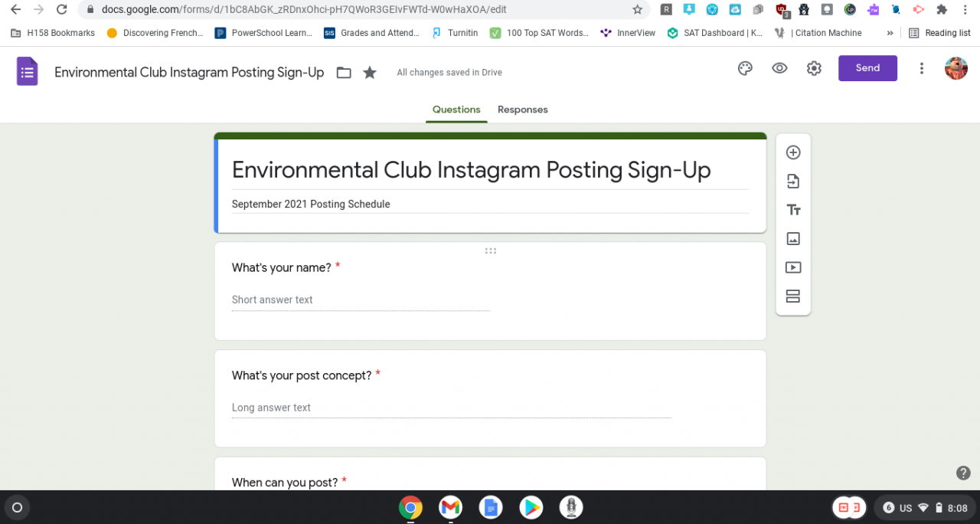Click the Add image icon
The width and height of the screenshot is (980, 524).
coord(793,239)
